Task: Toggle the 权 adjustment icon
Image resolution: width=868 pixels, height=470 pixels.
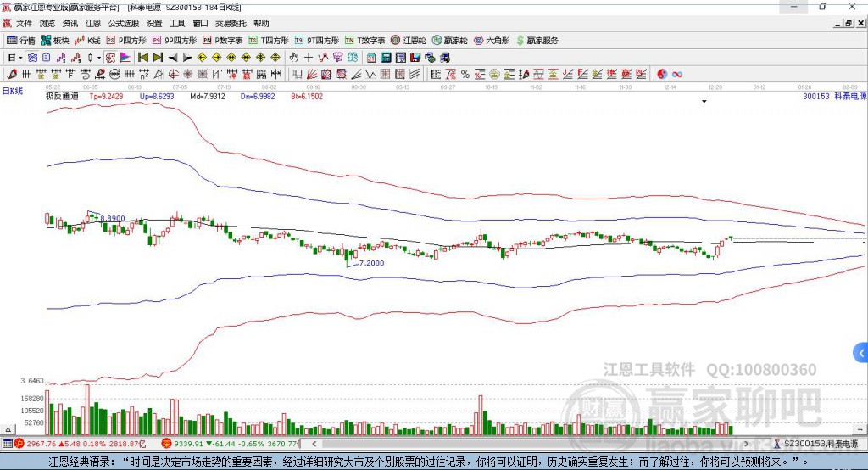Action: click(x=110, y=58)
